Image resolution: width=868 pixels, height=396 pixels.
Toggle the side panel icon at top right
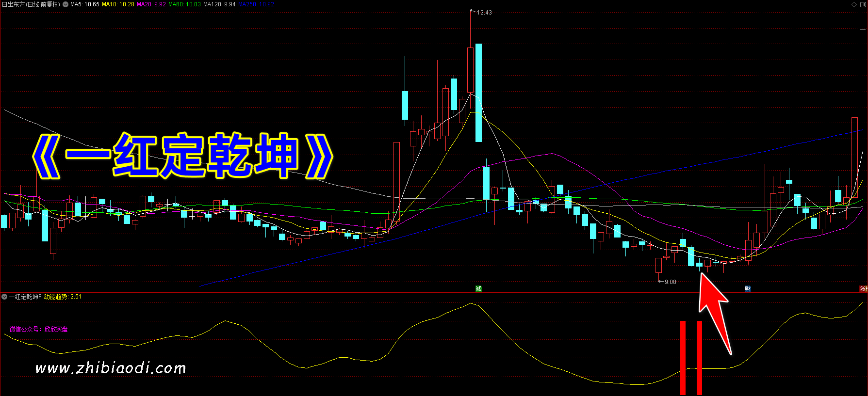[x=863, y=4]
